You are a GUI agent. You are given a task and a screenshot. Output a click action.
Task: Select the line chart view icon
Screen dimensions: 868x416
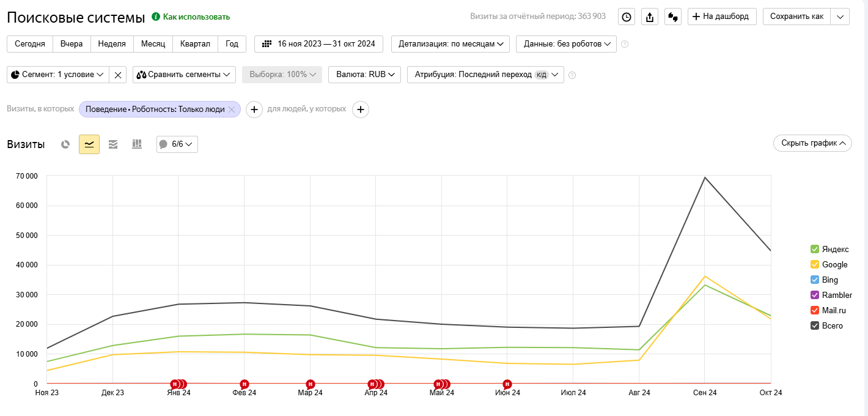(x=89, y=144)
